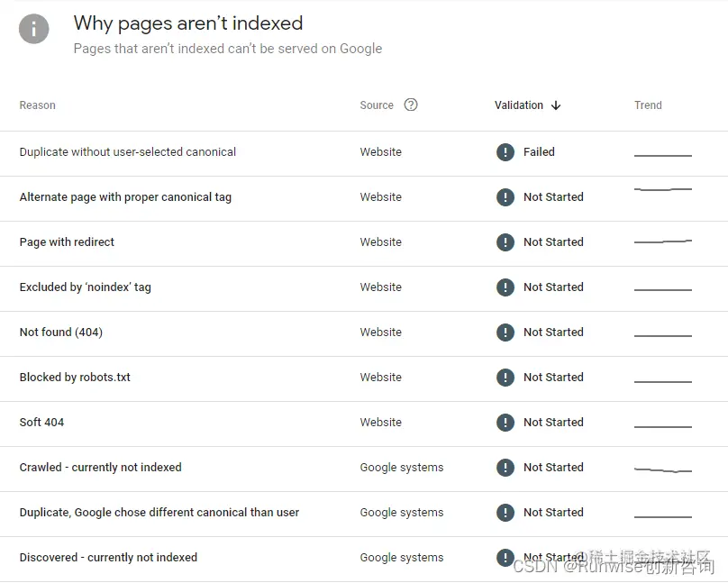Click the Failed status icon for Duplicate without user-selected canonical
Screen dimensions: 728x583
point(505,151)
